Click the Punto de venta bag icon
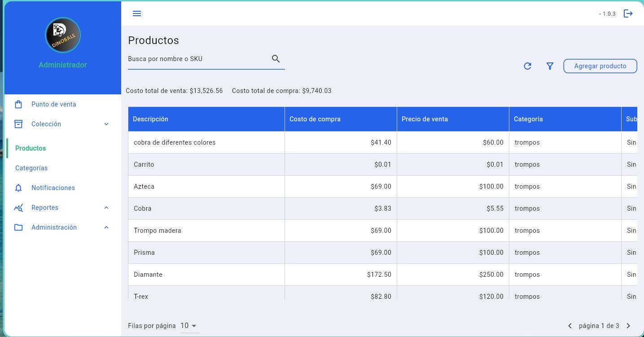 (x=18, y=104)
